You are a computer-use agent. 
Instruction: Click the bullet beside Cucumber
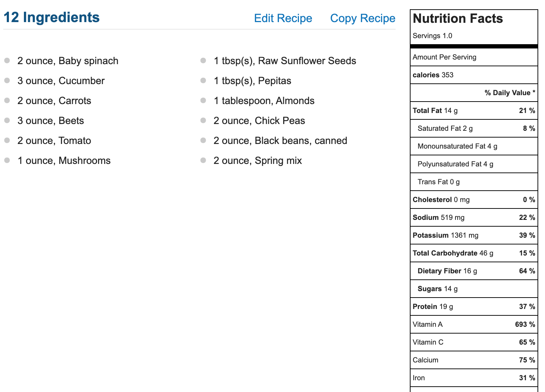pyautogui.click(x=7, y=81)
